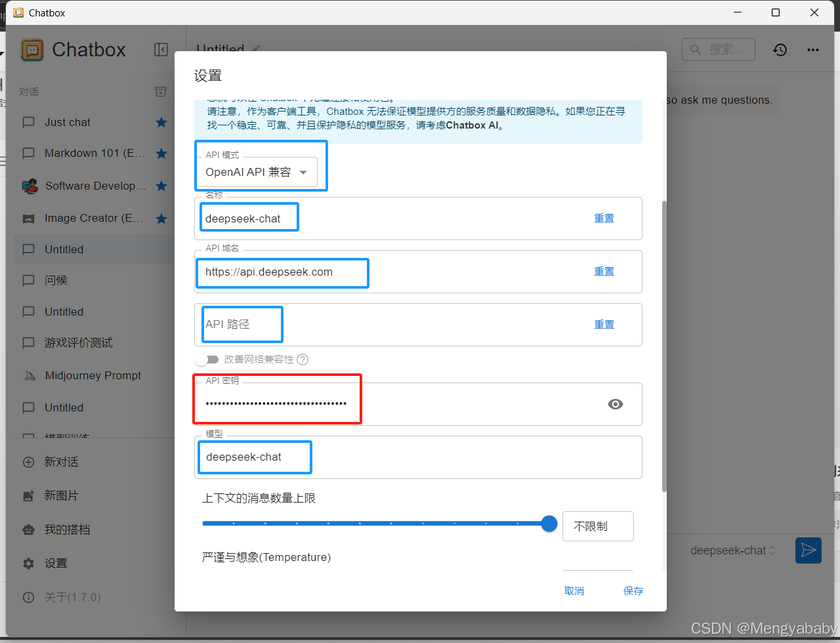Show the API 密钥 with eye icon
Viewport: 840px width, 643px height.
coord(616,404)
